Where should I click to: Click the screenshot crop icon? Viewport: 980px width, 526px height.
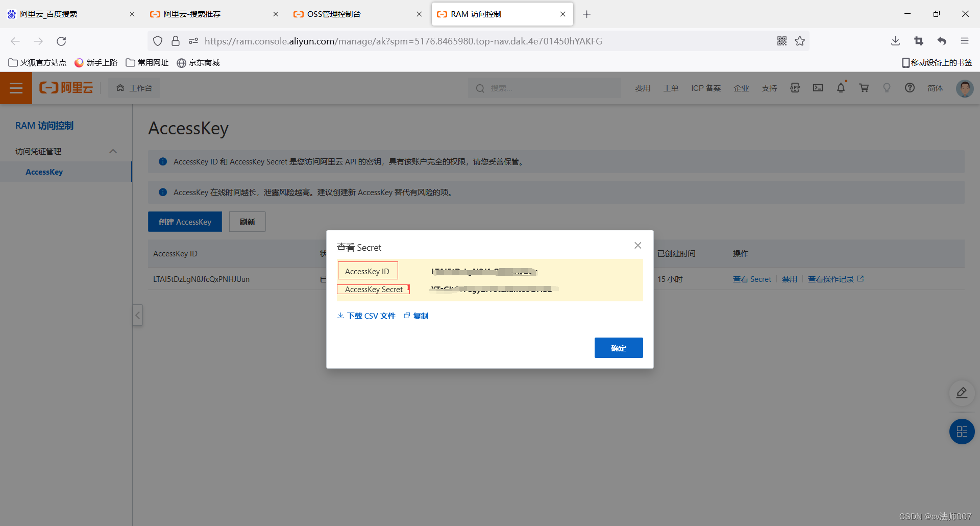[919, 41]
